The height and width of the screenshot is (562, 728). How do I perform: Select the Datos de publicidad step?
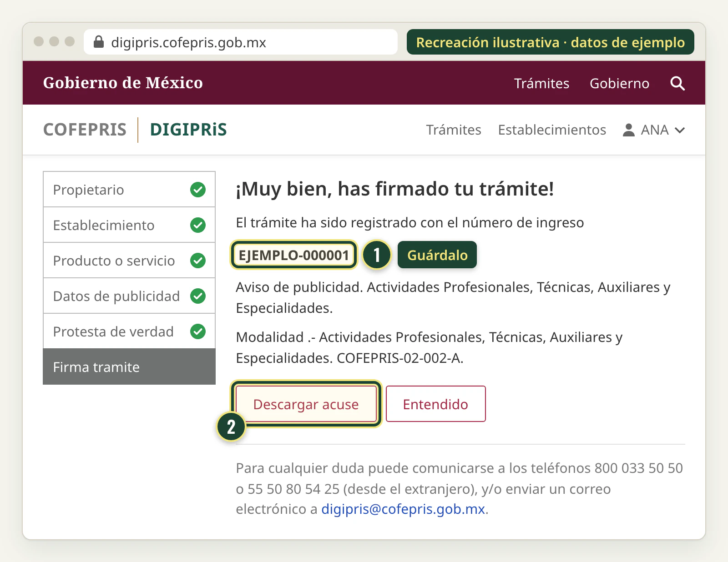click(129, 296)
